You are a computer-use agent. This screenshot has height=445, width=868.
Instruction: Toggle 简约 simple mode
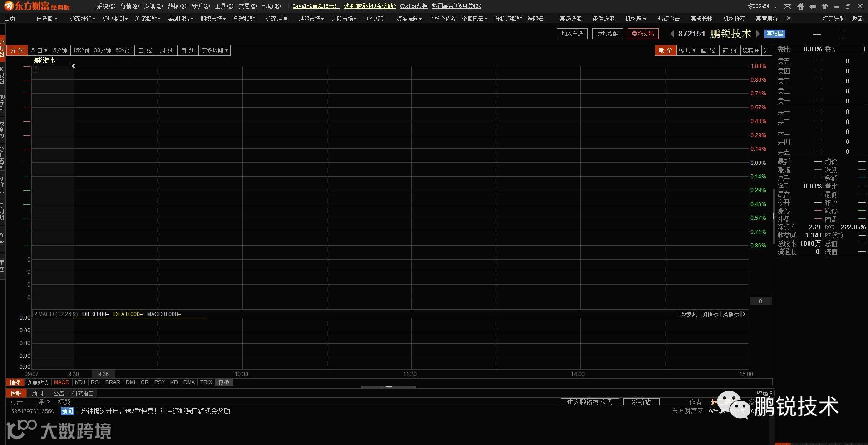point(729,50)
